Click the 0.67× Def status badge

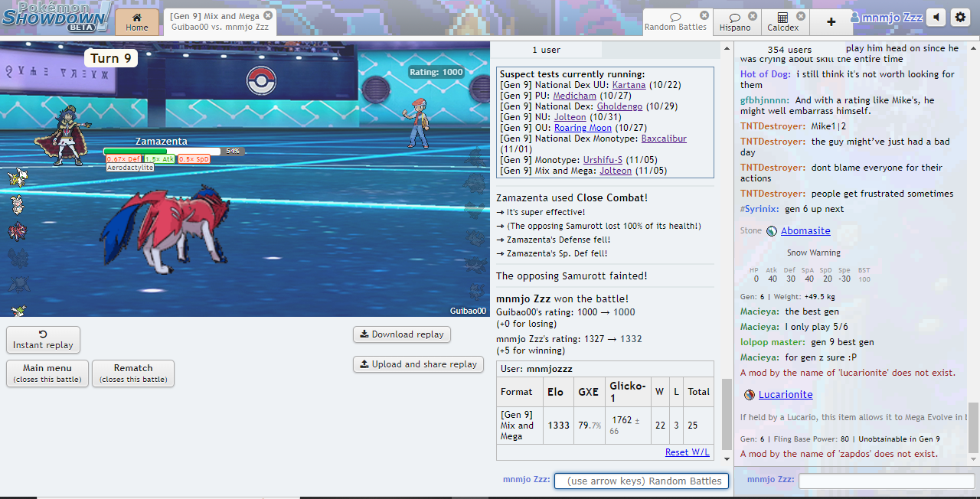pos(123,159)
